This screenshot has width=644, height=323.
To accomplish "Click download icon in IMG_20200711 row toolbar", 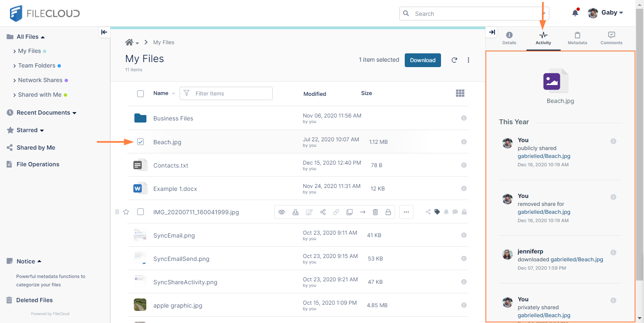I will tap(296, 212).
